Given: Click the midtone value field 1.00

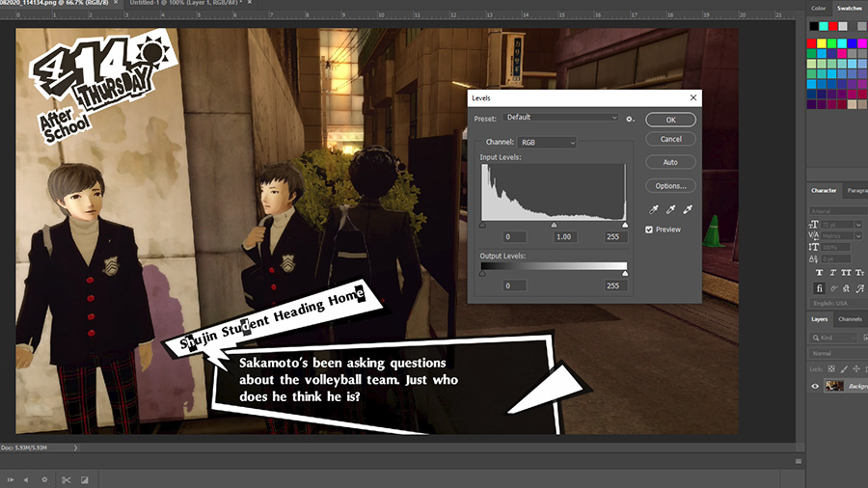Looking at the screenshot, I should (x=564, y=237).
